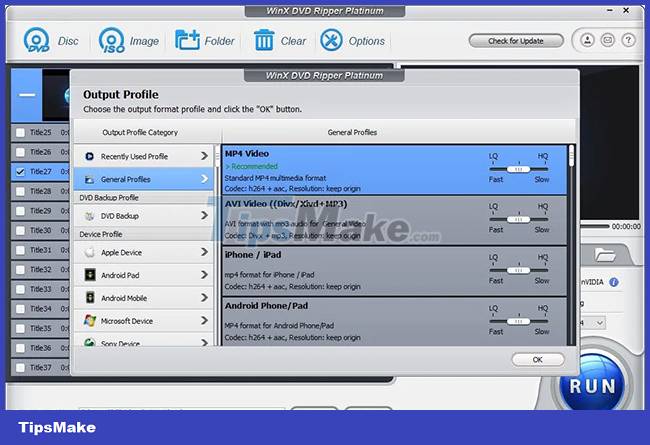Click the Clear trash can icon
The height and width of the screenshot is (445, 650).
point(264,40)
